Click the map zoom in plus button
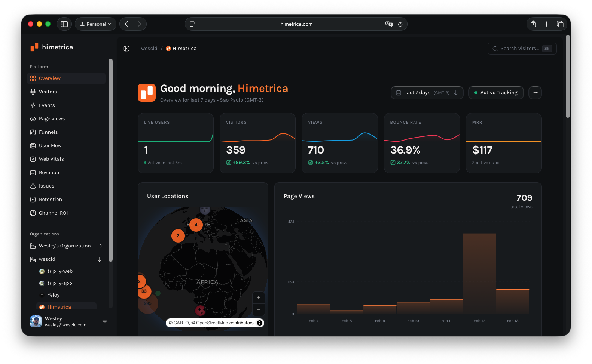The image size is (592, 364). 259,298
